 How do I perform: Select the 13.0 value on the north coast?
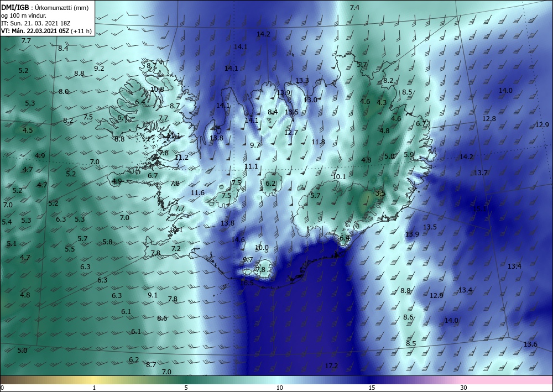[310, 100]
